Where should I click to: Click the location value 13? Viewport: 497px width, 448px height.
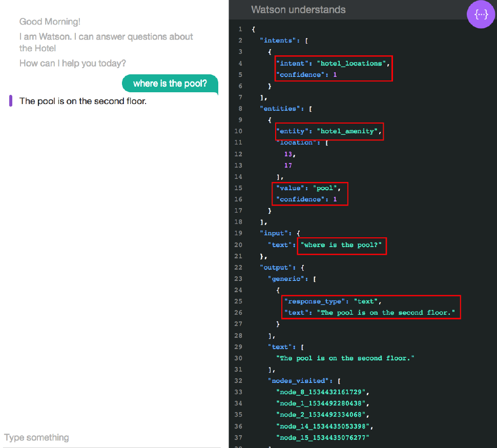tap(288, 154)
